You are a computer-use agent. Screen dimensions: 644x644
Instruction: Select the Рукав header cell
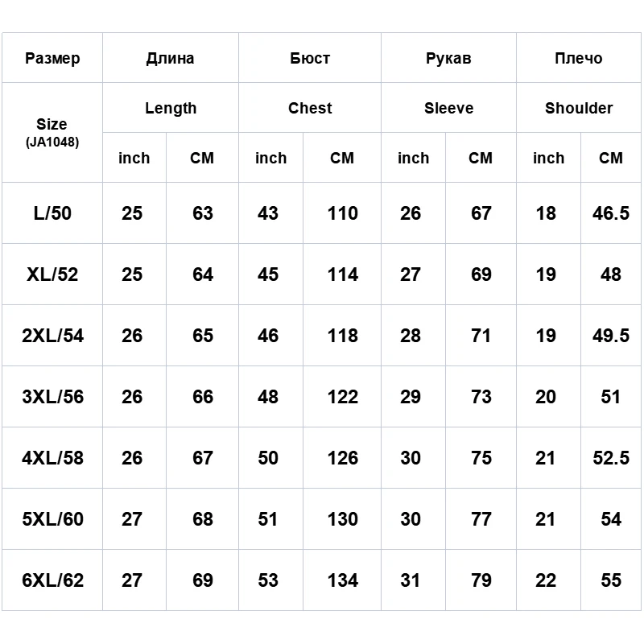[448, 58]
